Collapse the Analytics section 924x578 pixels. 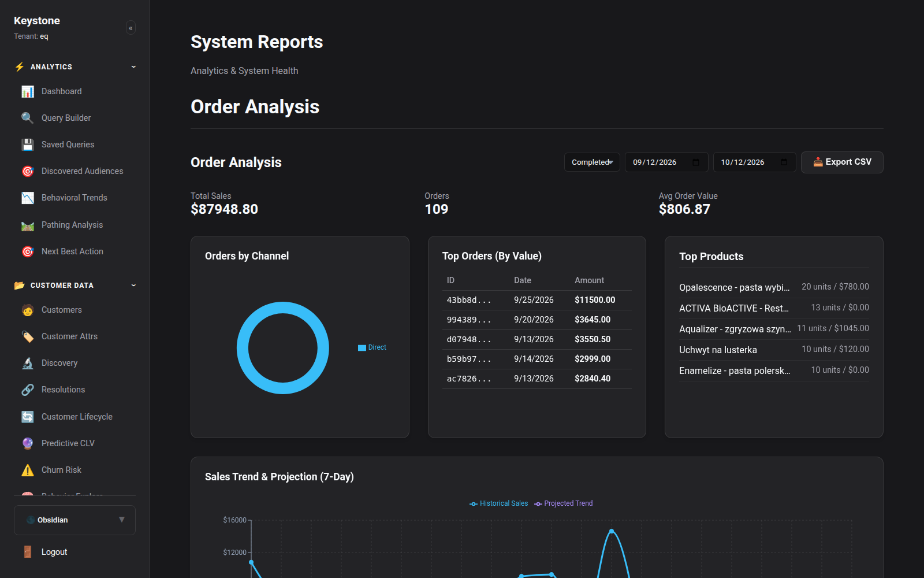(133, 66)
